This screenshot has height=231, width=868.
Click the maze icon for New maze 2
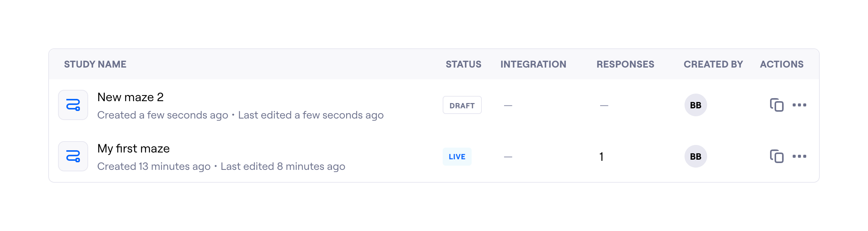(73, 105)
